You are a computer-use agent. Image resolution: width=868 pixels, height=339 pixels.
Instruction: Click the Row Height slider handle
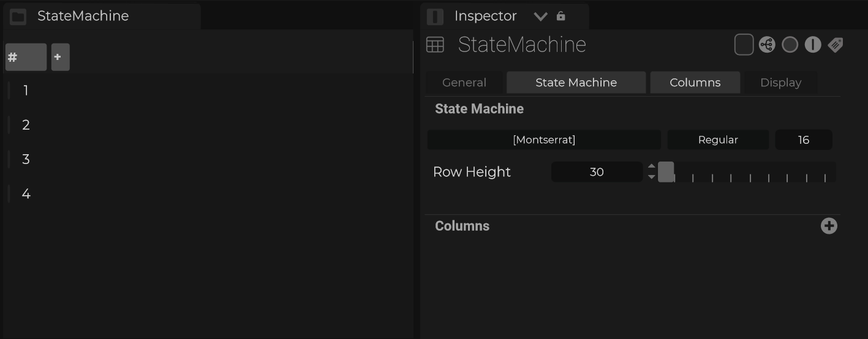click(666, 172)
